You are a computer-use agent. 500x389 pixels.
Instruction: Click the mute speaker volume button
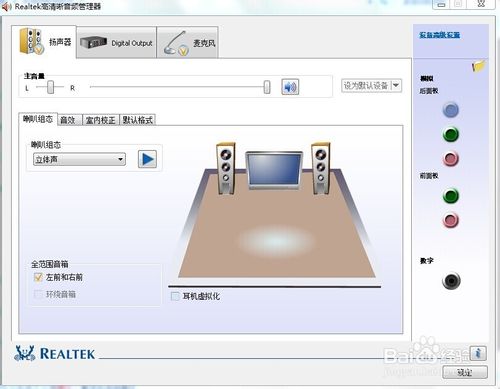pyautogui.click(x=290, y=87)
